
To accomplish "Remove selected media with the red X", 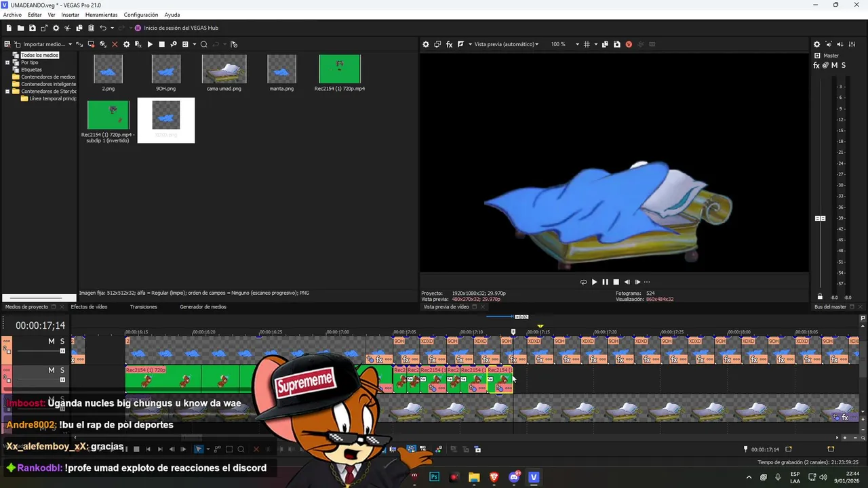I will point(115,44).
